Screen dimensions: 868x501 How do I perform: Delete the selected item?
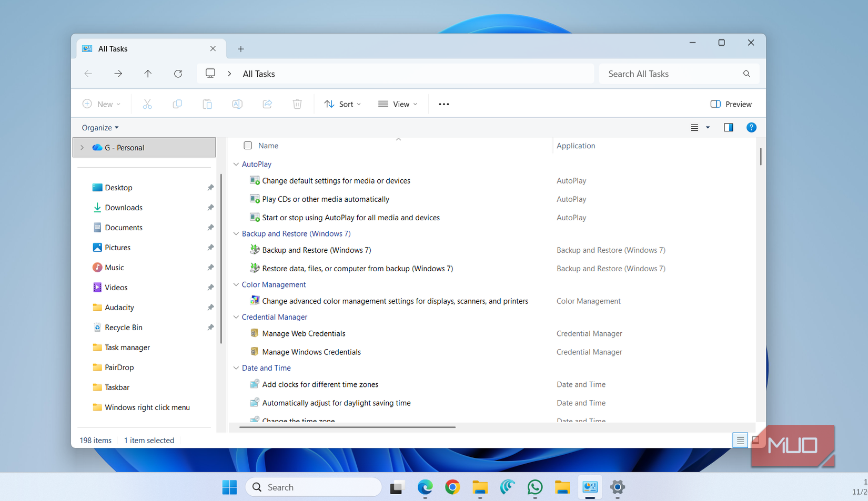click(x=297, y=104)
